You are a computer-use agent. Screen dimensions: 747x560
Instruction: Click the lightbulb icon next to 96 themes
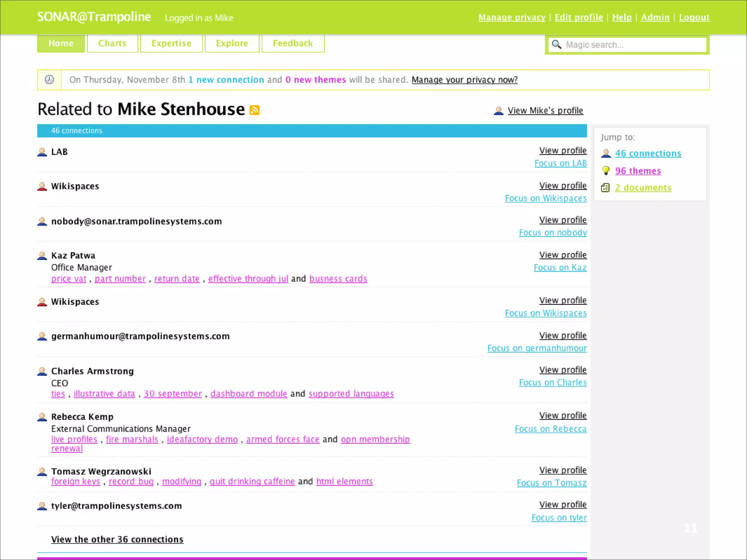tap(605, 171)
